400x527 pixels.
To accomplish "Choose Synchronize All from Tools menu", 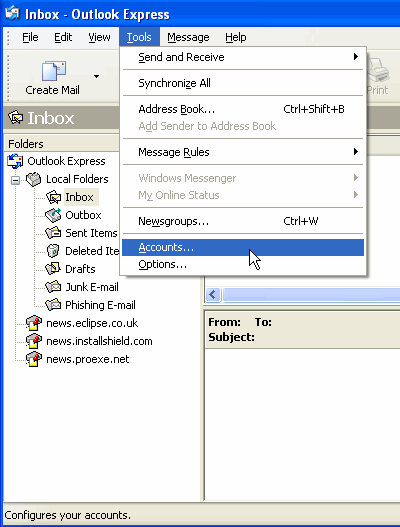I will pyautogui.click(x=243, y=83).
